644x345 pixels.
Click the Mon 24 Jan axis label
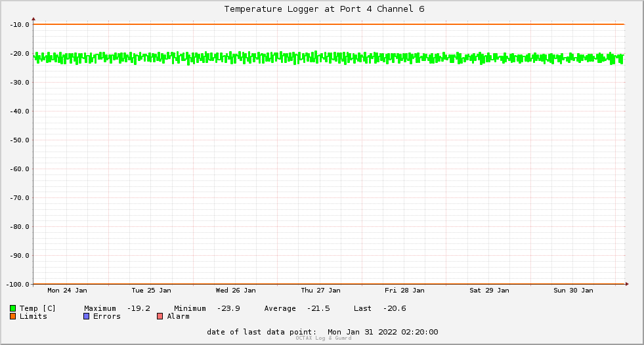pos(68,291)
